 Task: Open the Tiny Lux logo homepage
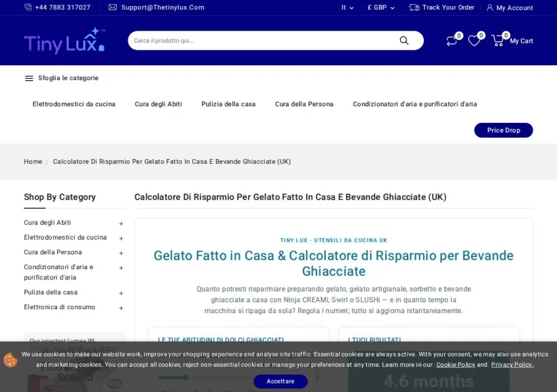(65, 41)
